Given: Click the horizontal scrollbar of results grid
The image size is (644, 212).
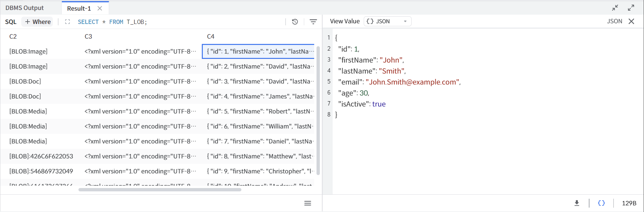Looking at the screenshot, I should pos(160,190).
